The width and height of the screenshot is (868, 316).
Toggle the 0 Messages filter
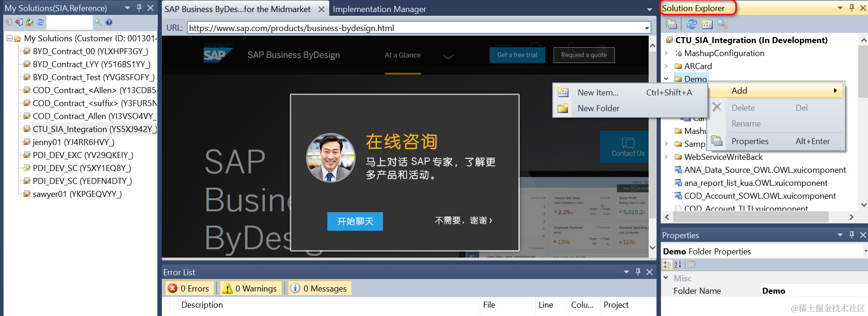pyautogui.click(x=320, y=288)
